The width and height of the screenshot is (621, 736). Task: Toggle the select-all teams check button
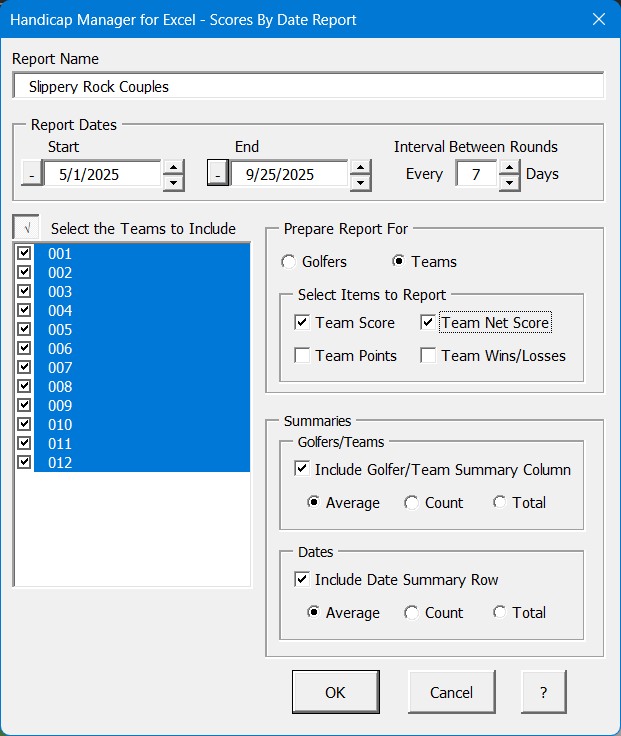(x=26, y=228)
